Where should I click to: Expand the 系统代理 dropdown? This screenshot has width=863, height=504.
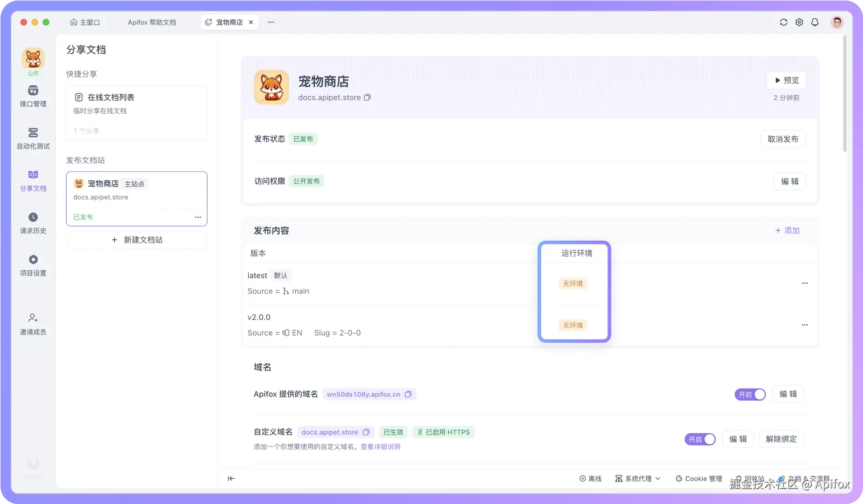[638, 479]
